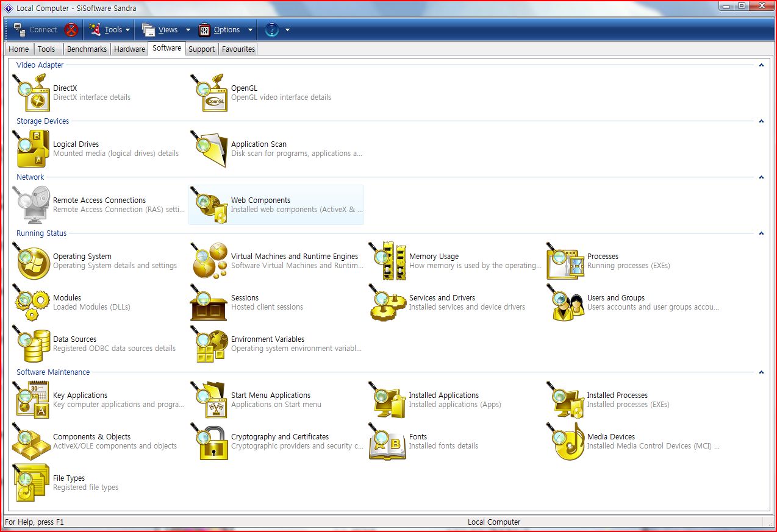Image resolution: width=777 pixels, height=532 pixels.
Task: Open the Processes icon
Action: [565, 261]
